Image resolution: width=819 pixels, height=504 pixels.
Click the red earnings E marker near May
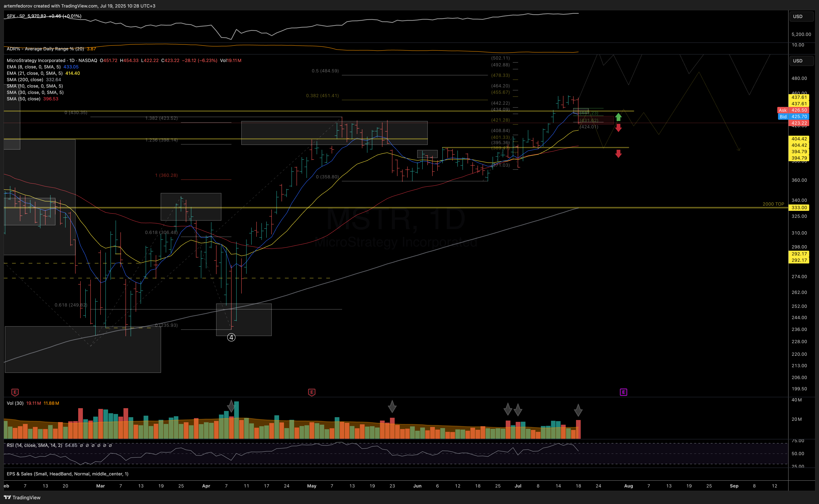pos(312,392)
